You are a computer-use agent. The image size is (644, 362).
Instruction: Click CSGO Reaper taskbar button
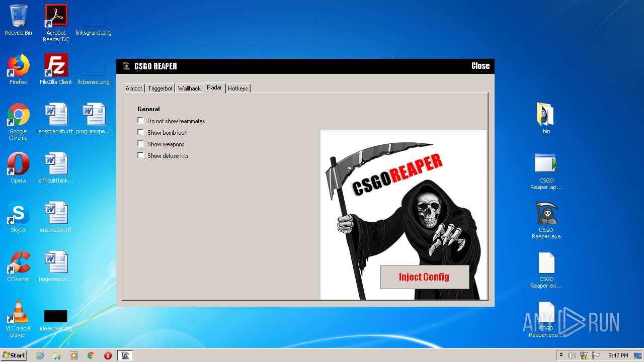[x=125, y=355]
